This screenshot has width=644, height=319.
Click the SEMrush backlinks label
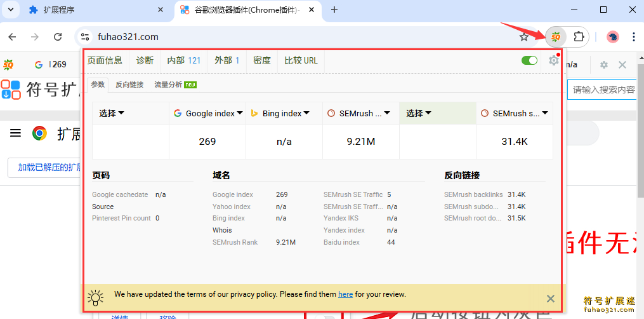click(473, 194)
